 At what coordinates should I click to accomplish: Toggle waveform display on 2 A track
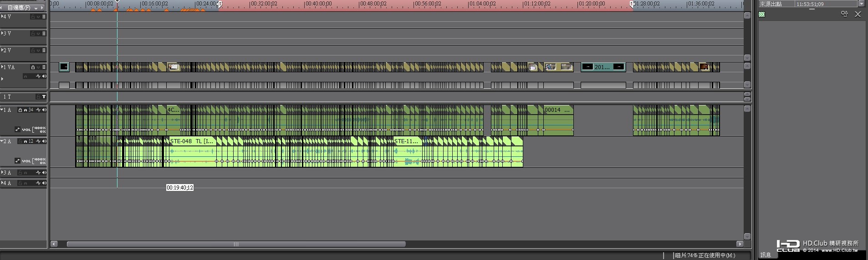[x=38, y=141]
